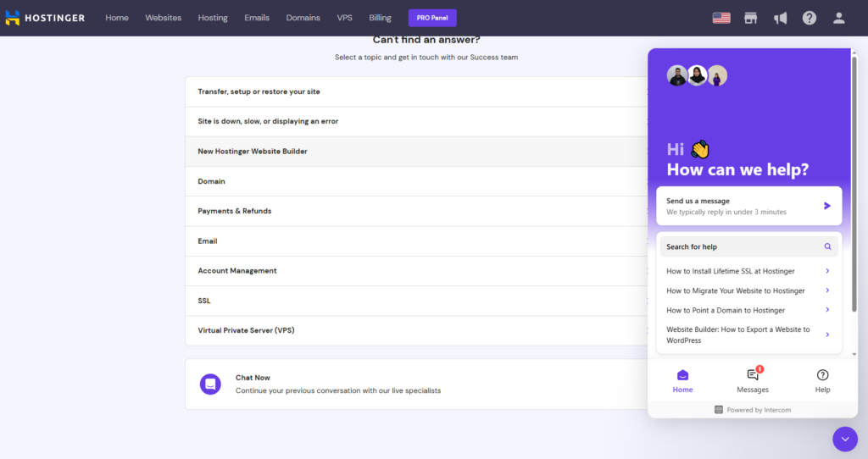The width and height of the screenshot is (868, 459).
Task: Expand Site is down, slow, or displaying error
Action: pyautogui.click(x=416, y=122)
